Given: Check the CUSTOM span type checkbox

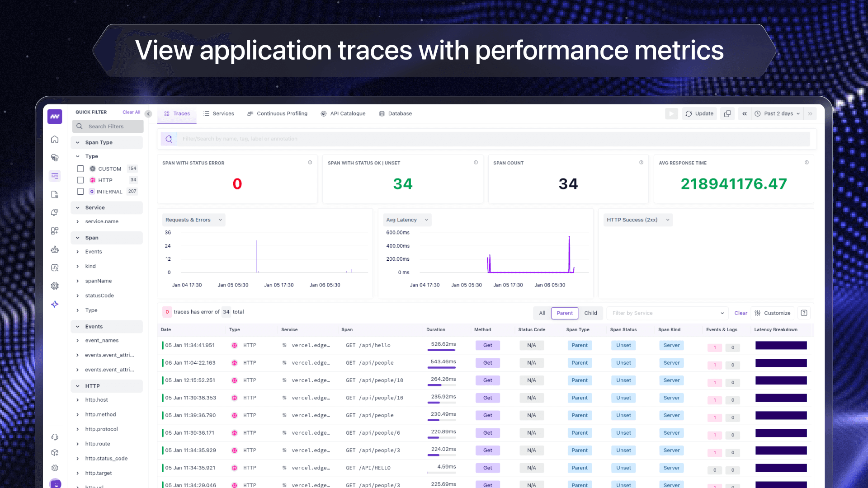Looking at the screenshot, I should [x=80, y=169].
